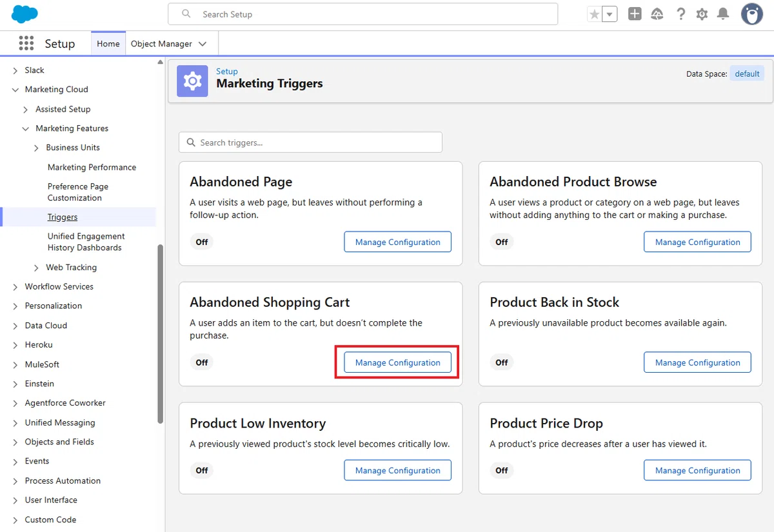This screenshot has height=532, width=774.
Task: Expand the Web Tracking node
Action: click(37, 268)
